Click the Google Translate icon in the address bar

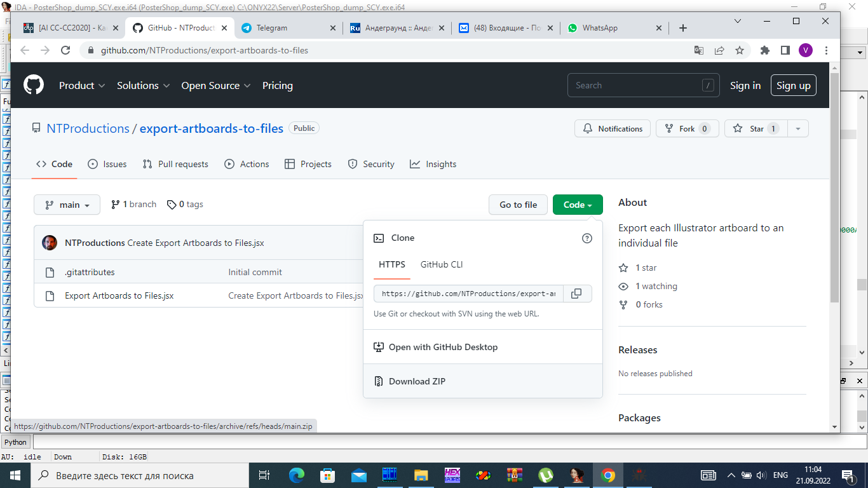point(698,50)
